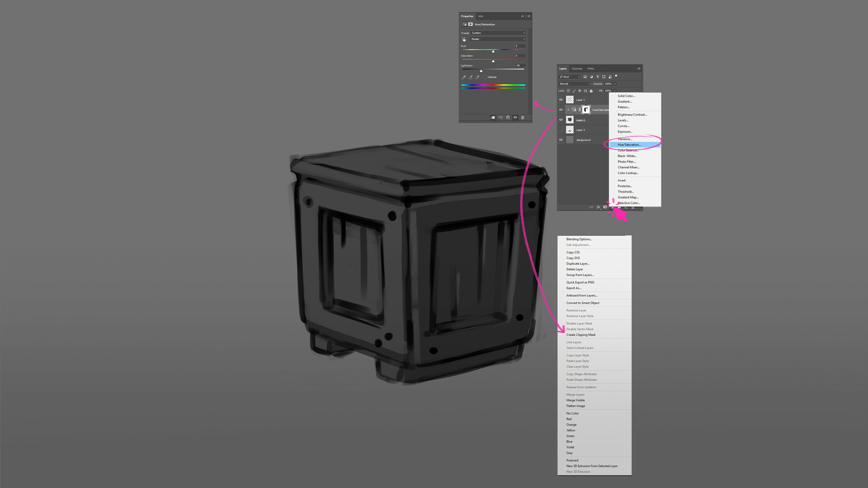Click the link layers icon in Layers panel
This screenshot has width=868, height=488.
pyautogui.click(x=591, y=206)
